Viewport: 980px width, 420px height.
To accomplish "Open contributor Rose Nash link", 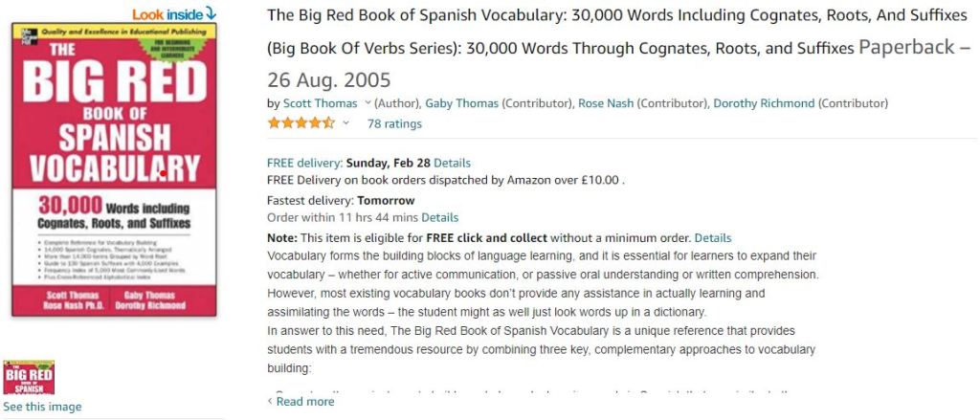I will (x=605, y=103).
